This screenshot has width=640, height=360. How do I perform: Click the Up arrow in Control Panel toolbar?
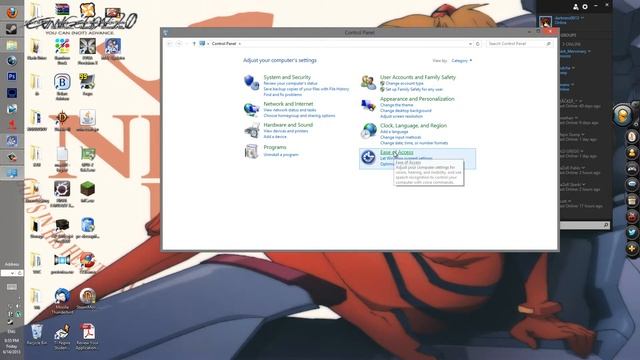coord(194,44)
